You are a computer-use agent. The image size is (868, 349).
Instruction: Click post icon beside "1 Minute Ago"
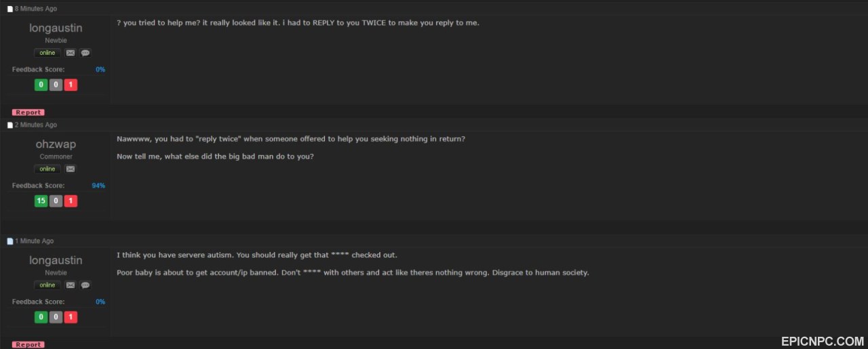[10, 241]
